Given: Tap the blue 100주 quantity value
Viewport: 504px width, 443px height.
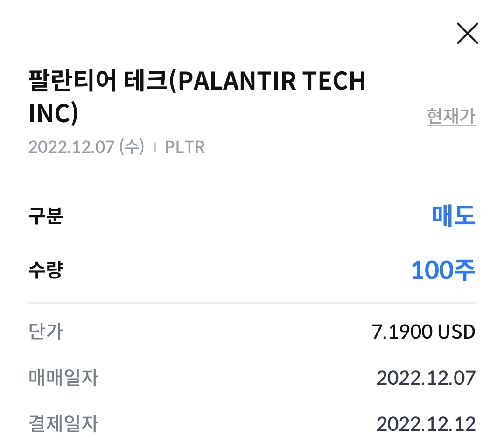Looking at the screenshot, I should (443, 270).
